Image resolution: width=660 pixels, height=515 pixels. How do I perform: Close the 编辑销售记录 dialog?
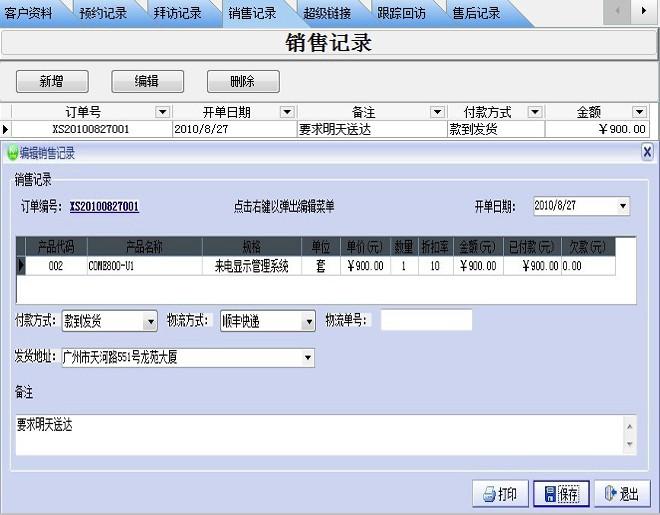(x=647, y=152)
